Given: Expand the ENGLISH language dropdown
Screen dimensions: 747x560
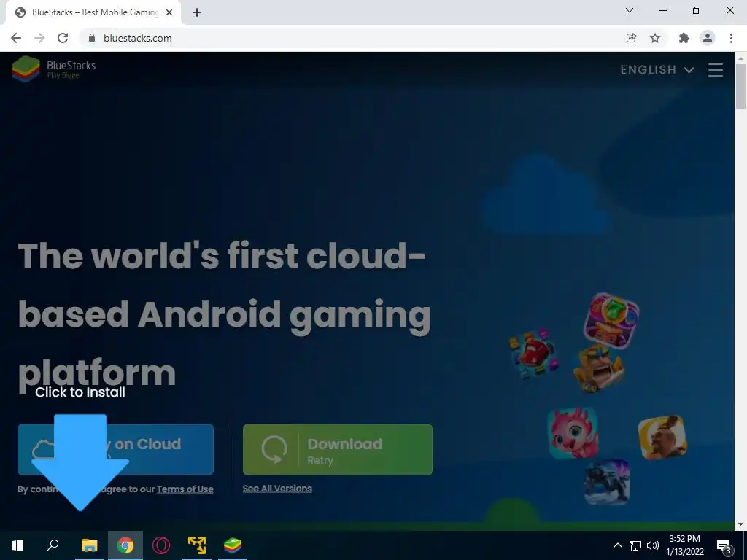Looking at the screenshot, I should click(657, 70).
